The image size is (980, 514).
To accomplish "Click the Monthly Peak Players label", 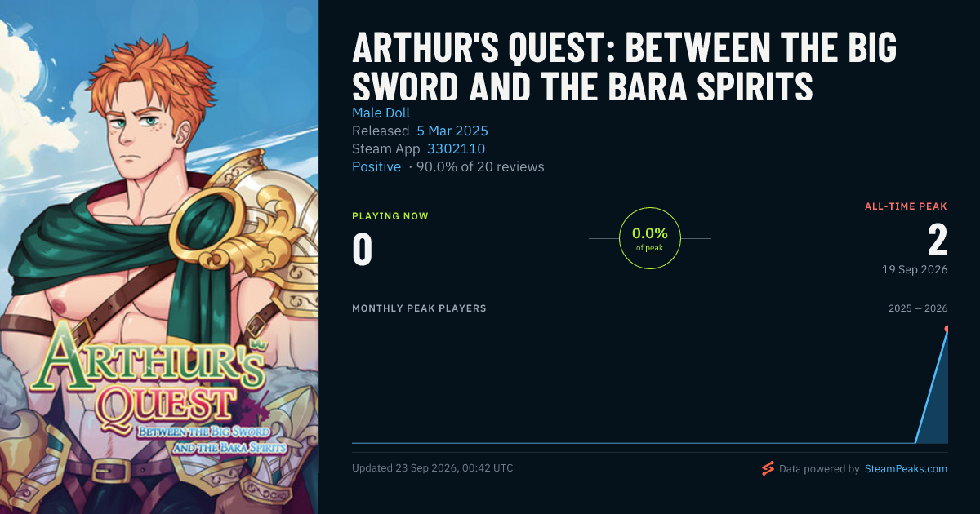I will click(x=419, y=308).
